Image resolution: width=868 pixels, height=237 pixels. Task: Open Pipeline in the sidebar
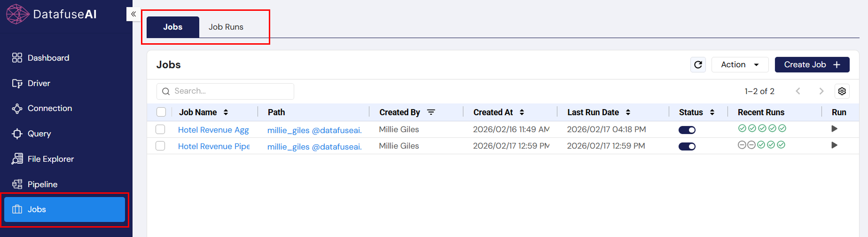(x=35, y=184)
